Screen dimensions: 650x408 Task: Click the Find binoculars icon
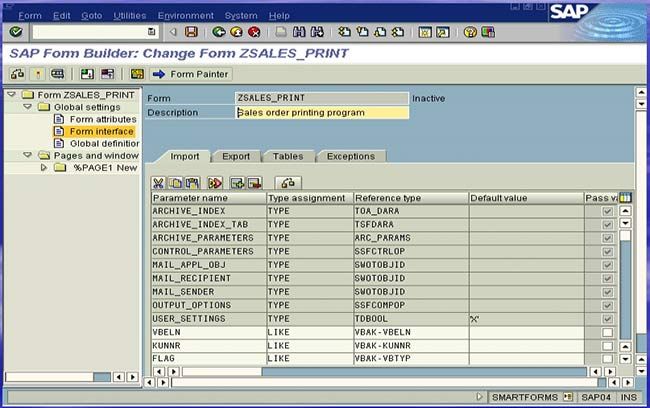point(299,32)
